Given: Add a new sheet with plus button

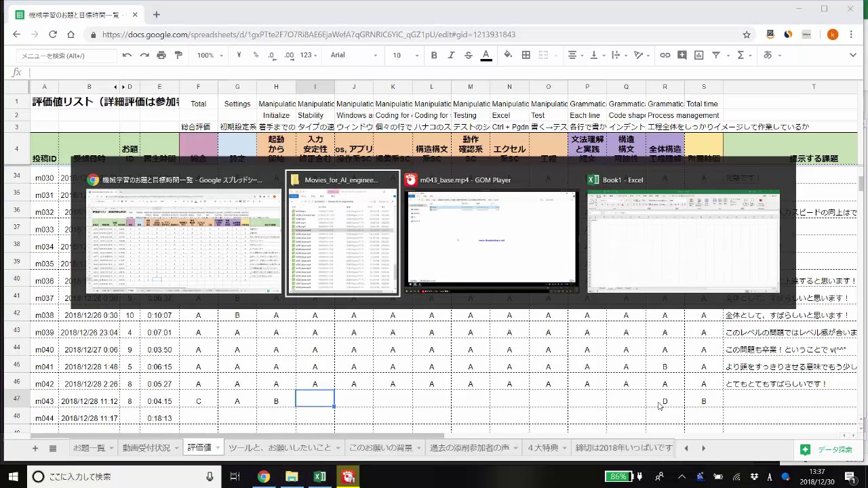Looking at the screenshot, I should tap(35, 448).
